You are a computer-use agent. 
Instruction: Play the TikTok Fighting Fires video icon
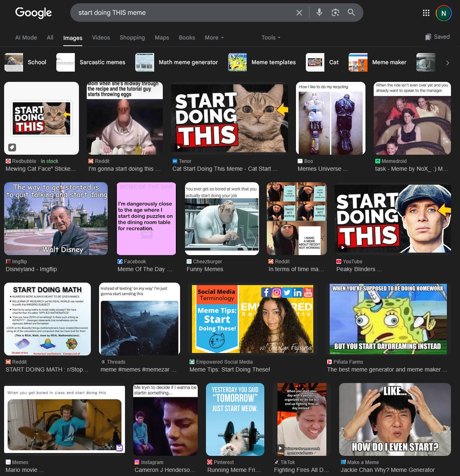280,448
